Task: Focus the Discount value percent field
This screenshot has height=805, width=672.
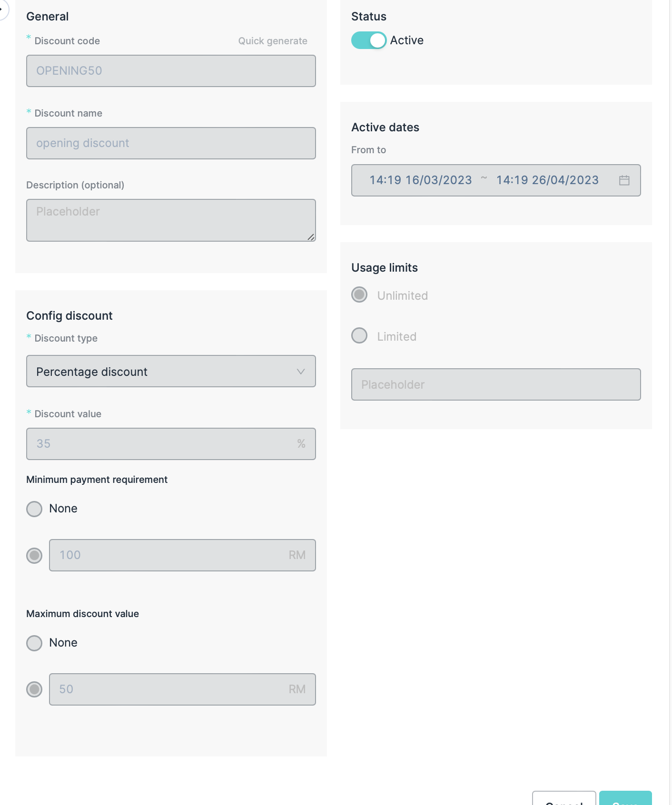Action: (162, 444)
